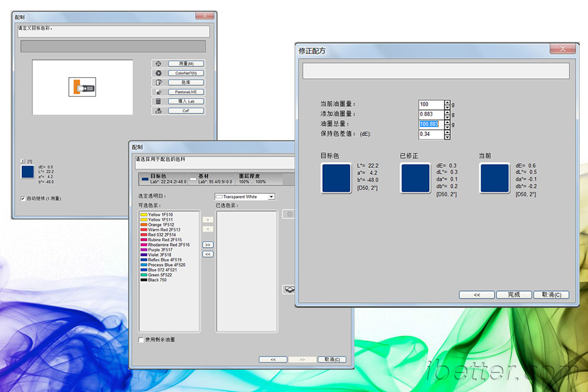
Task: Click the 添加油墨量 input field
Action: click(430, 114)
